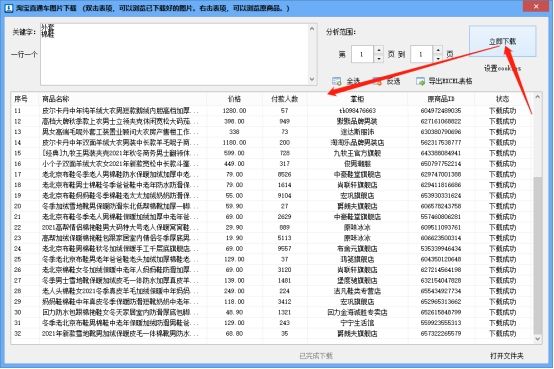Image resolution: width=554 pixels, height=369 pixels.
Task: Click price 139.00 in row 27
Action: coord(234,280)
